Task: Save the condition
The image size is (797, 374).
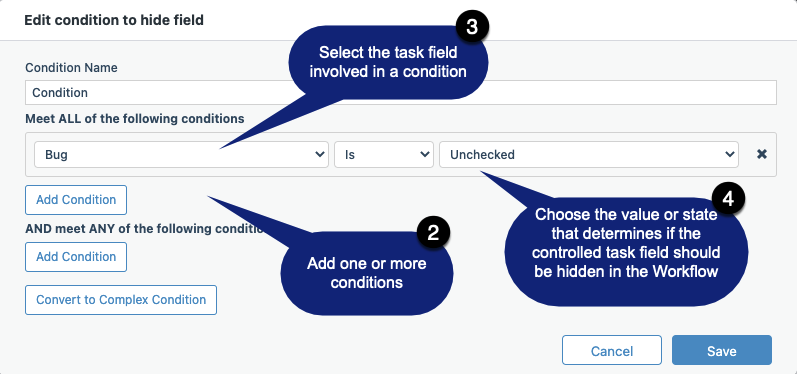Action: click(x=722, y=350)
